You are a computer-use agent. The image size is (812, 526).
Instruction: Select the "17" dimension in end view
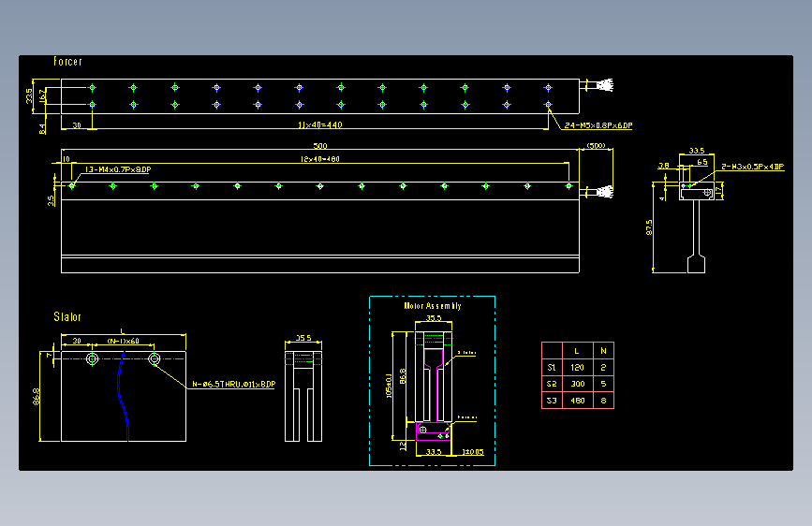tap(718, 190)
